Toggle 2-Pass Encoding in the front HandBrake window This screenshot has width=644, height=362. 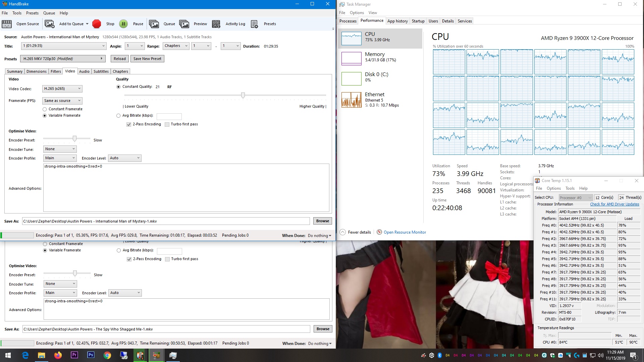[129, 124]
